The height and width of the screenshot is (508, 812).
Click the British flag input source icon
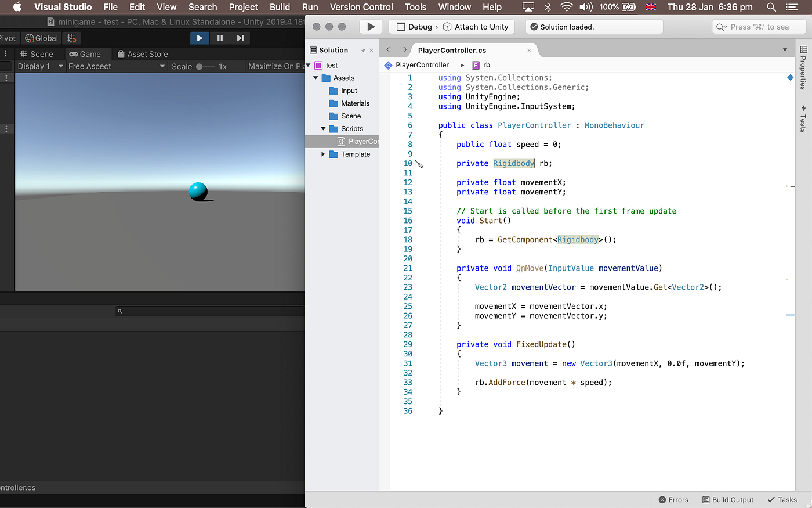651,7
